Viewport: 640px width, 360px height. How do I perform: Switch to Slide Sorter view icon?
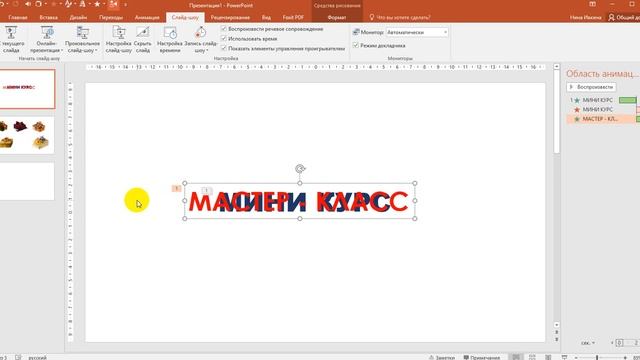(x=532, y=357)
